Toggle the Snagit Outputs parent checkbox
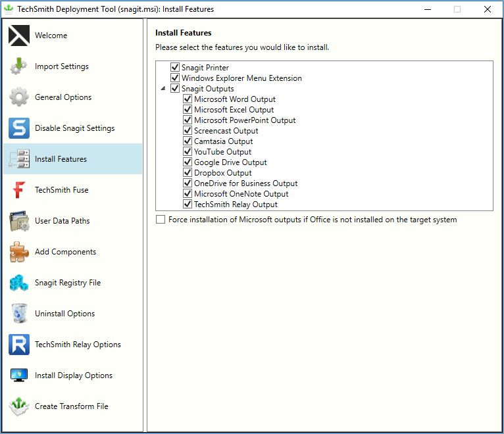Image resolution: width=504 pixels, height=434 pixels. click(x=175, y=88)
